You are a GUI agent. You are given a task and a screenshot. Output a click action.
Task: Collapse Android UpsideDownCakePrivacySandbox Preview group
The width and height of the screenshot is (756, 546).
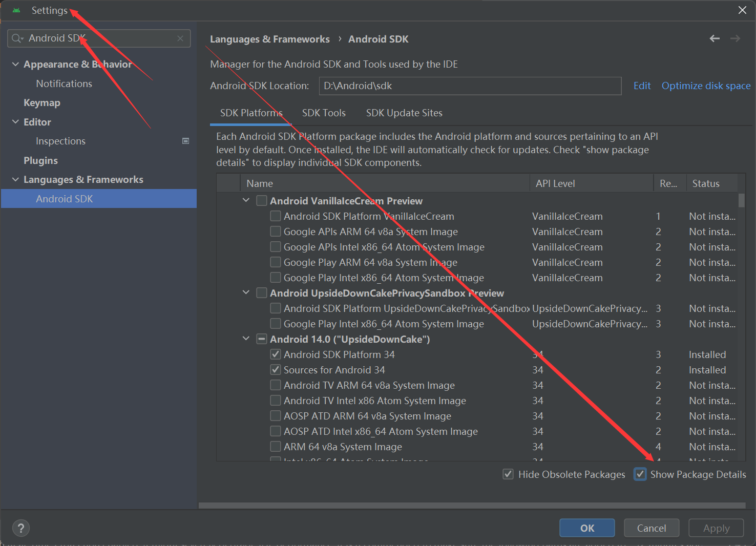tap(246, 292)
